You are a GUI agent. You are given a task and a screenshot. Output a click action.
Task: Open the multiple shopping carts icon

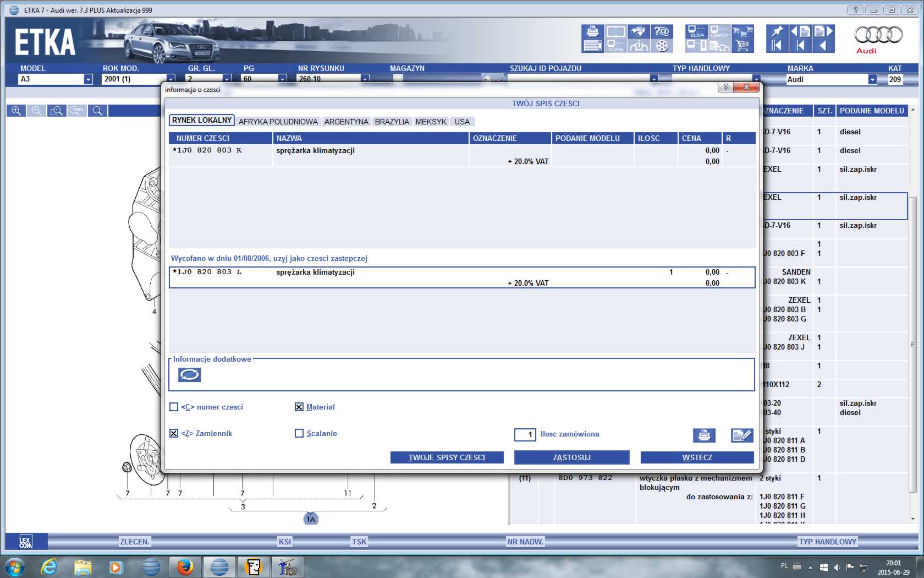[x=743, y=31]
